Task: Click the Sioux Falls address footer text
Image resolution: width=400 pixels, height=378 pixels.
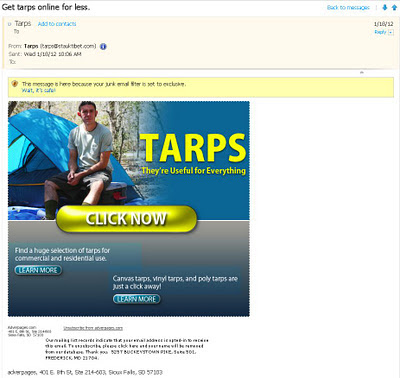Action: point(85,372)
